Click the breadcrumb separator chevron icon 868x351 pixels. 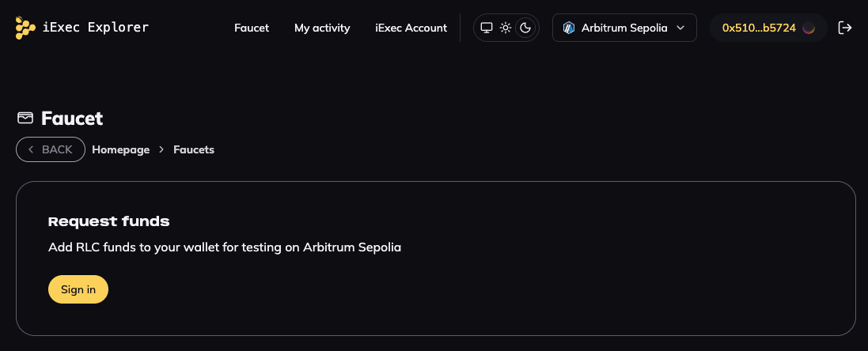pyautogui.click(x=161, y=149)
